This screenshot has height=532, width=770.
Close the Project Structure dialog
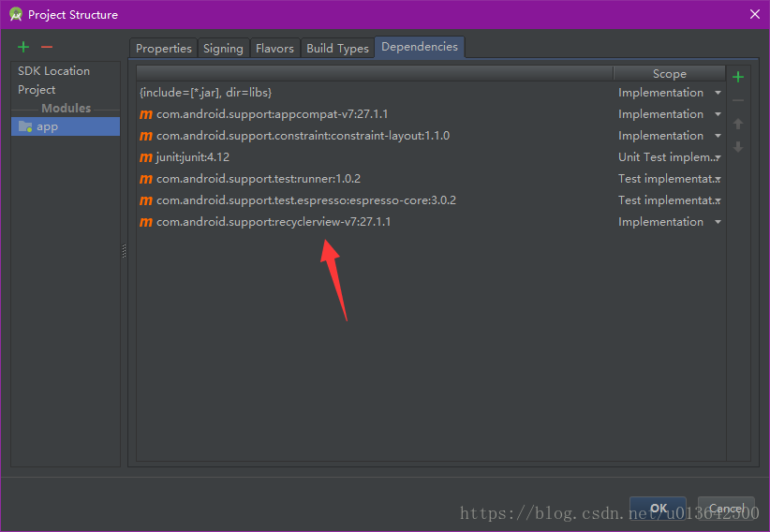point(755,14)
